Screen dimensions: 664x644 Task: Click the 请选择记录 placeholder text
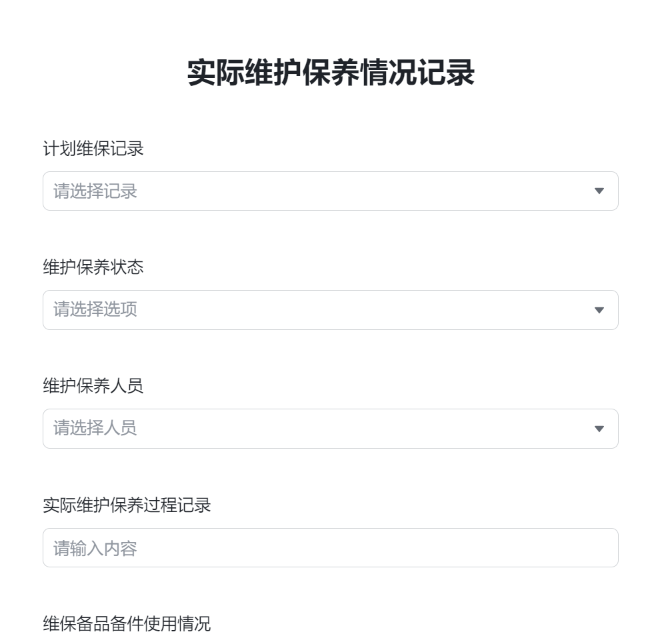(x=95, y=191)
